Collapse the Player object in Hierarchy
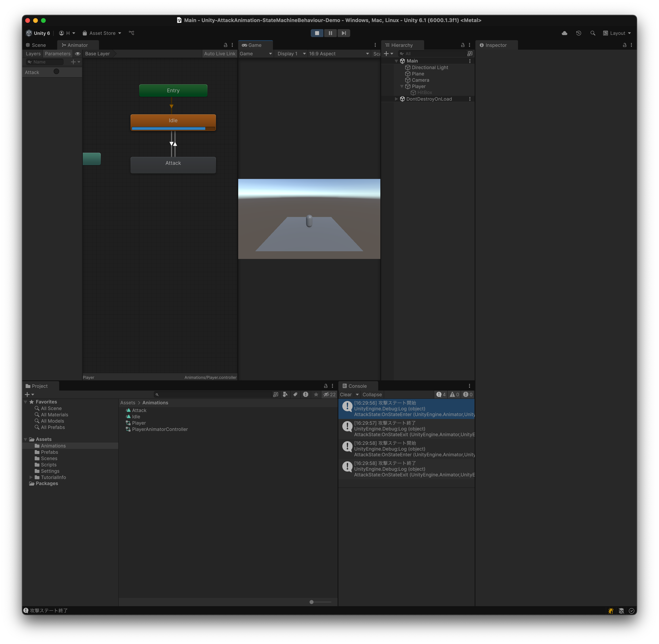The image size is (659, 644). point(402,87)
